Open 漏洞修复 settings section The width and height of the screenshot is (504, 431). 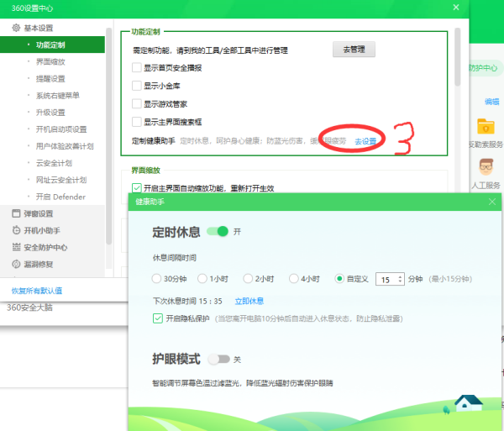37,264
